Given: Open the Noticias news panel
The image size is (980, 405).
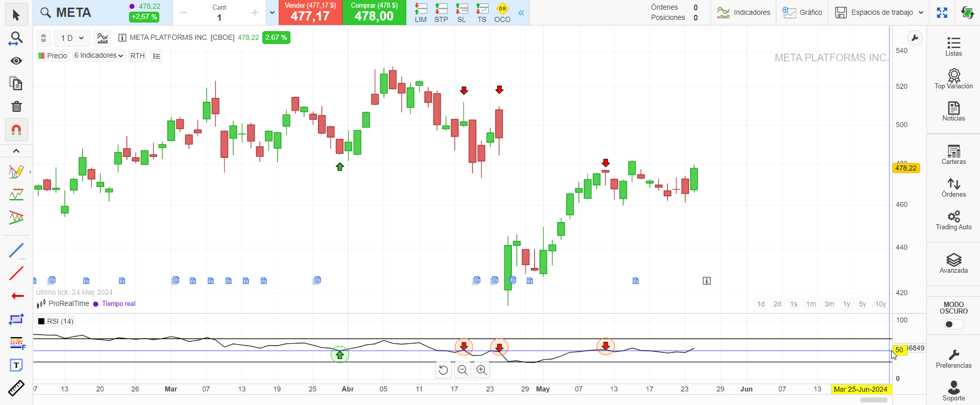Looking at the screenshot, I should (953, 111).
